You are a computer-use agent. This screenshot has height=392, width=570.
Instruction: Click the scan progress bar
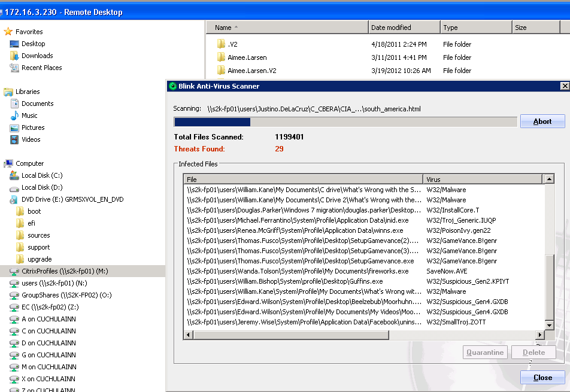coord(345,122)
